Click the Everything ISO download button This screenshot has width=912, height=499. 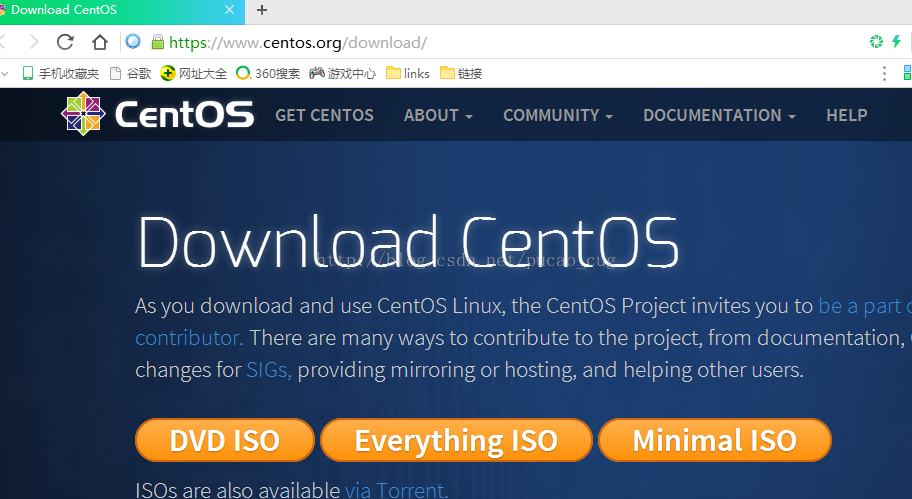(x=456, y=440)
